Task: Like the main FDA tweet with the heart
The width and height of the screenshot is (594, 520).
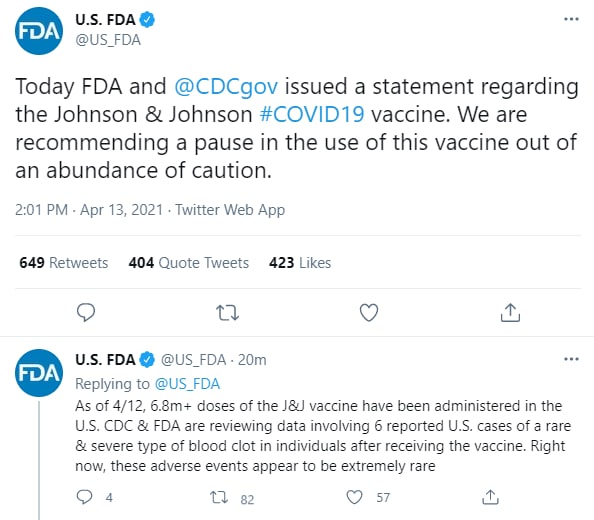Action: pos(369,312)
